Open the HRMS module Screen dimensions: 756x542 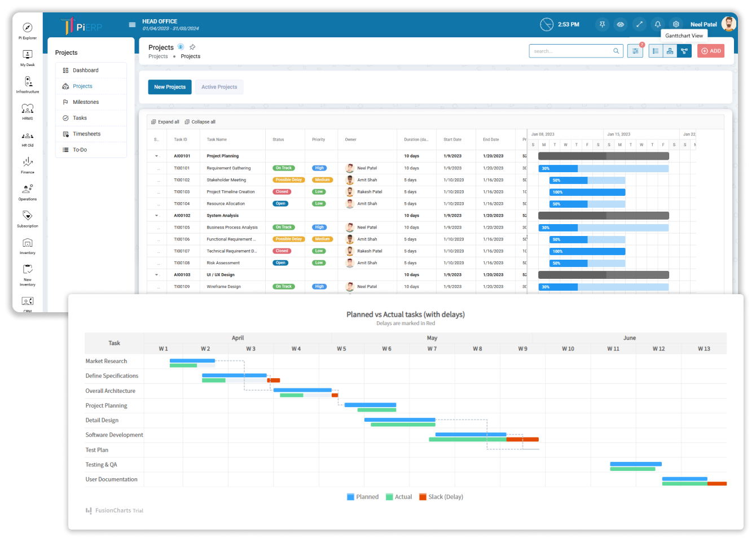point(27,109)
